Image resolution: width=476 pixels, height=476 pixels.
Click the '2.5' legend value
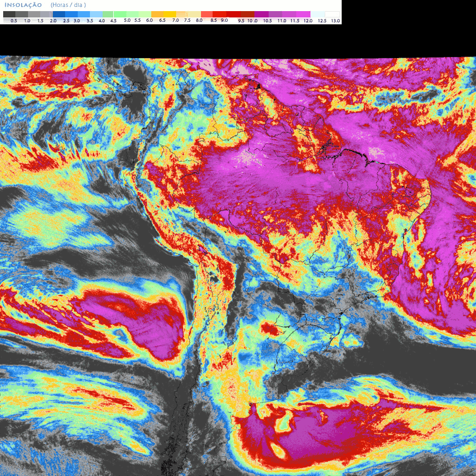[66, 21]
